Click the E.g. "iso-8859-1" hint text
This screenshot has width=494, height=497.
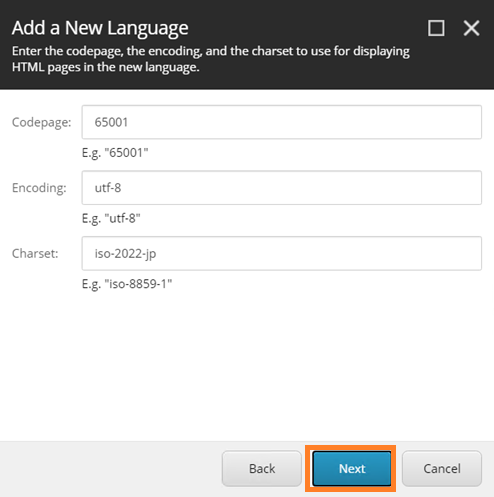point(127,284)
